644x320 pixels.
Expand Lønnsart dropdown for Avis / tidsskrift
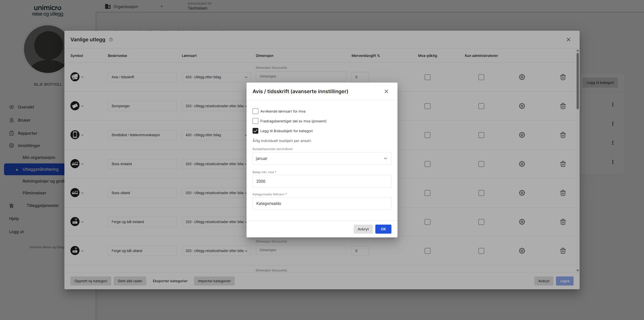216,77
